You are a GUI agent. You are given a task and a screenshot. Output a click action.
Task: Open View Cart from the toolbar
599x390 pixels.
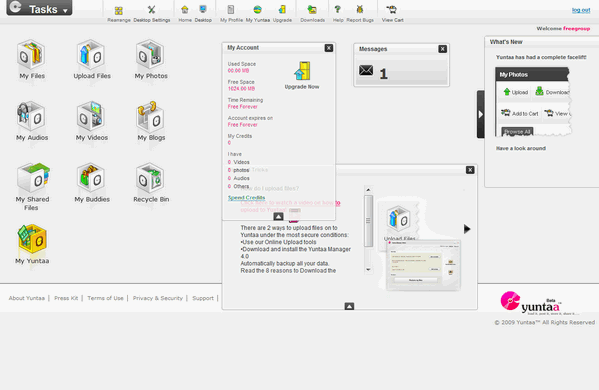point(392,13)
